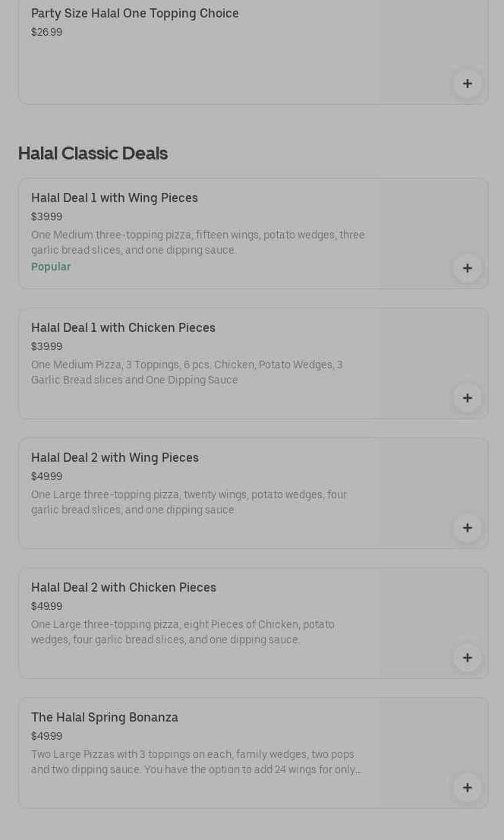Click The Halal Spring Bonanza title
504x840 pixels.
click(105, 717)
